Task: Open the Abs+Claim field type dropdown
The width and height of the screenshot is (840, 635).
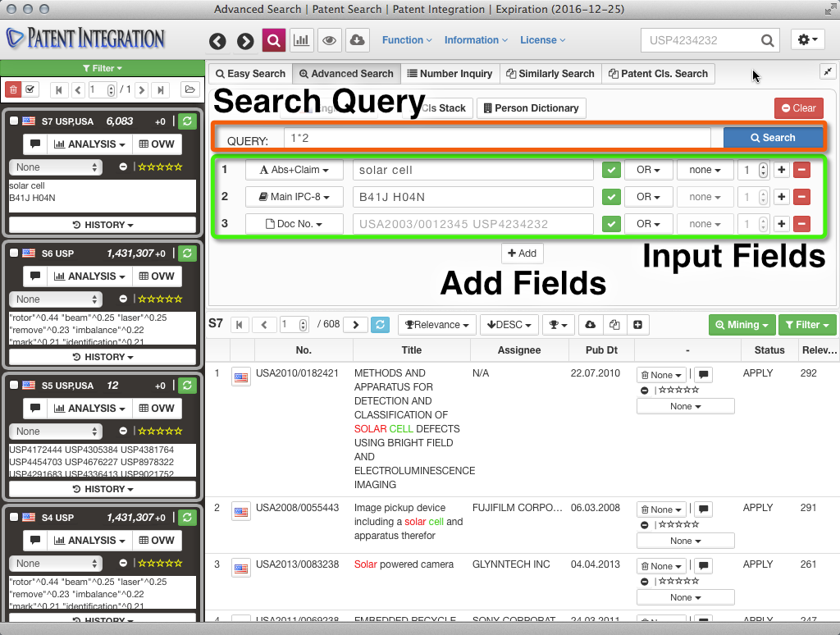Action: (294, 170)
